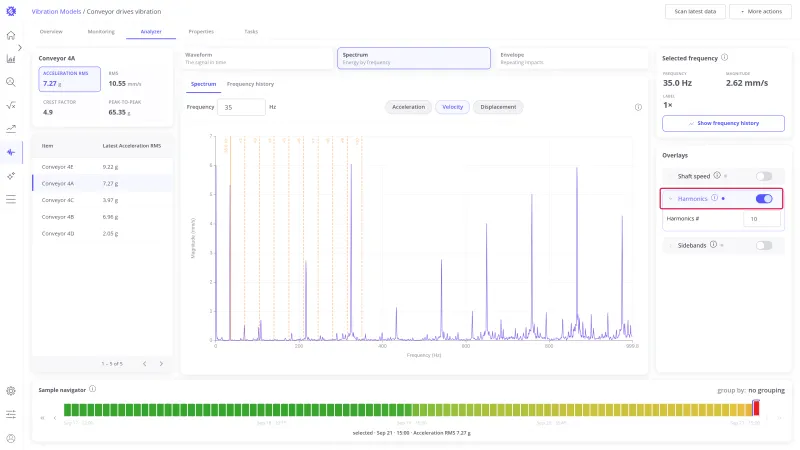Switch to the Properties tab
The height and width of the screenshot is (450, 800).
click(201, 32)
